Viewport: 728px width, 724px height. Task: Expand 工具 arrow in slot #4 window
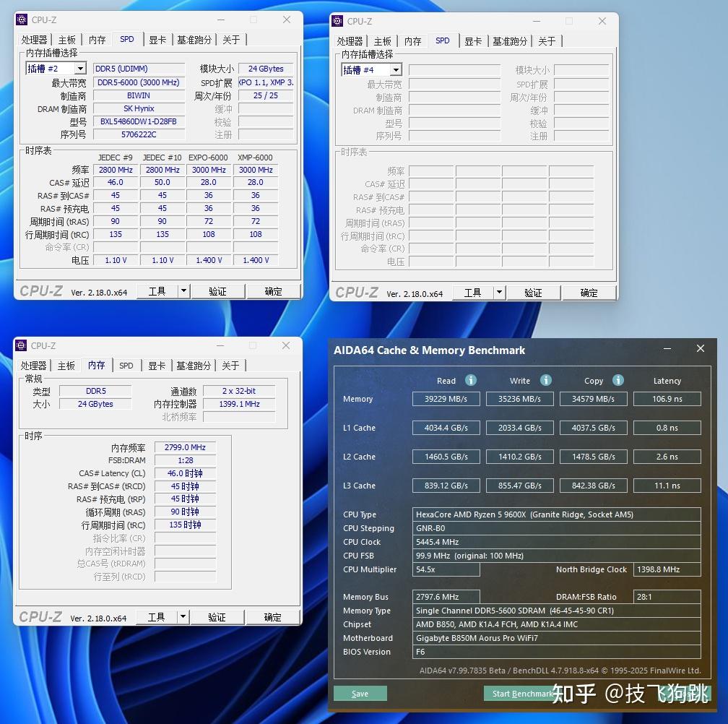point(500,293)
